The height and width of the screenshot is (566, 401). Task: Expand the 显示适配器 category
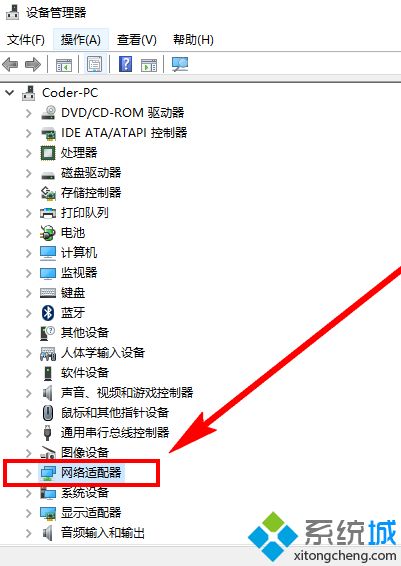[x=29, y=513]
